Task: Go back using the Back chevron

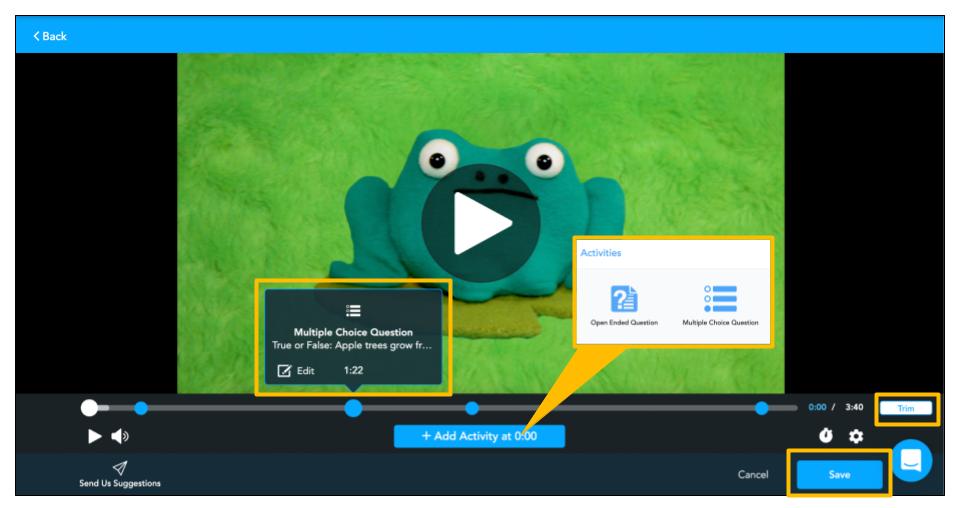Action: [50, 36]
